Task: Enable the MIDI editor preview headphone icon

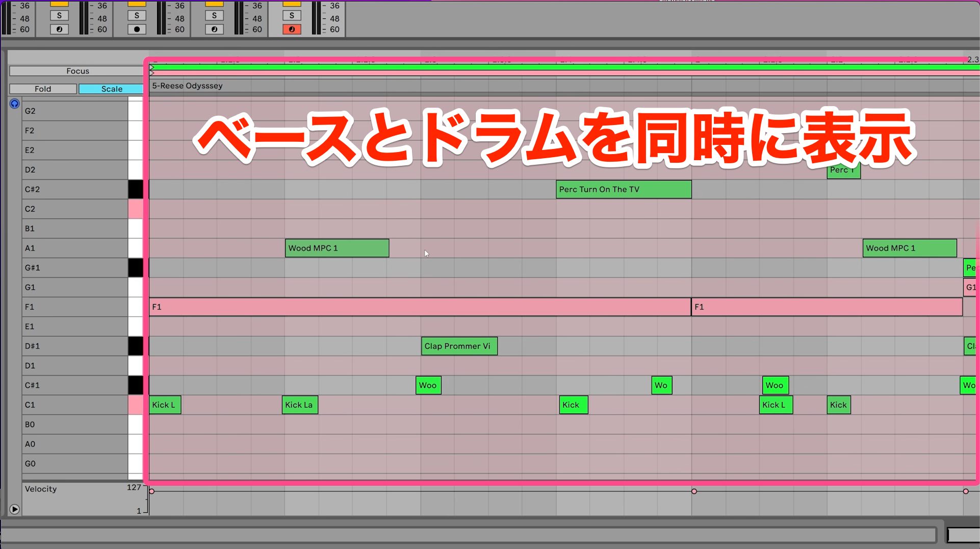Action: [14, 104]
